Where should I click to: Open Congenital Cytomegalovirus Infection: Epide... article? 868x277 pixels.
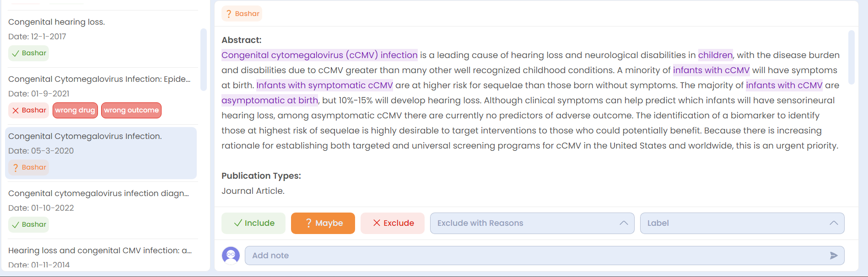(x=99, y=79)
